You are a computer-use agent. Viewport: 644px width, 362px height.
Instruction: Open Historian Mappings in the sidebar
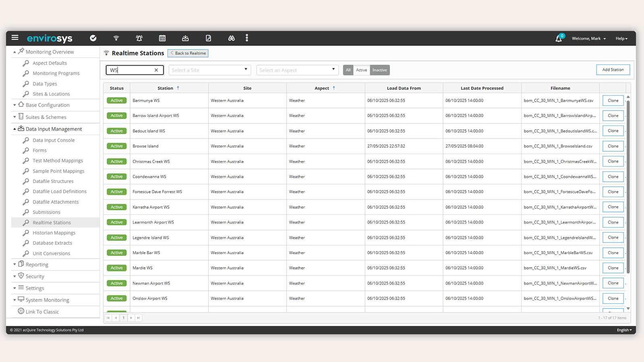pos(54,233)
